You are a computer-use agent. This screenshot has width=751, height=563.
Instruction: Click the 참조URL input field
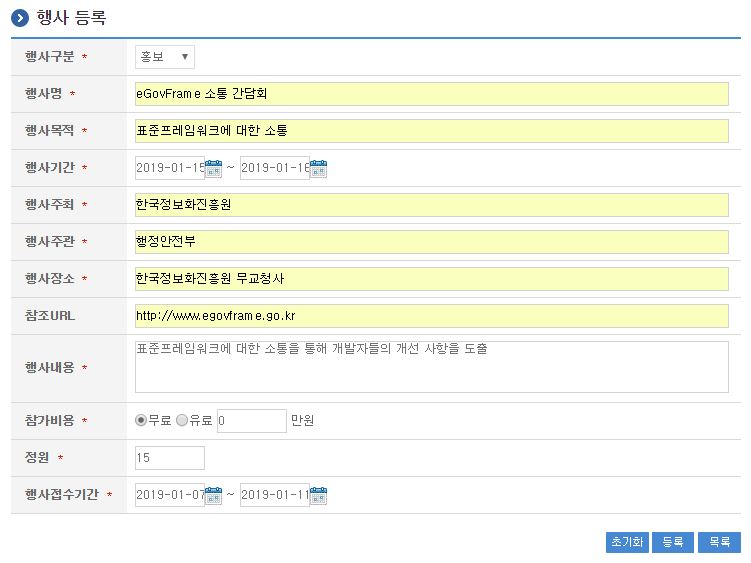(x=431, y=316)
